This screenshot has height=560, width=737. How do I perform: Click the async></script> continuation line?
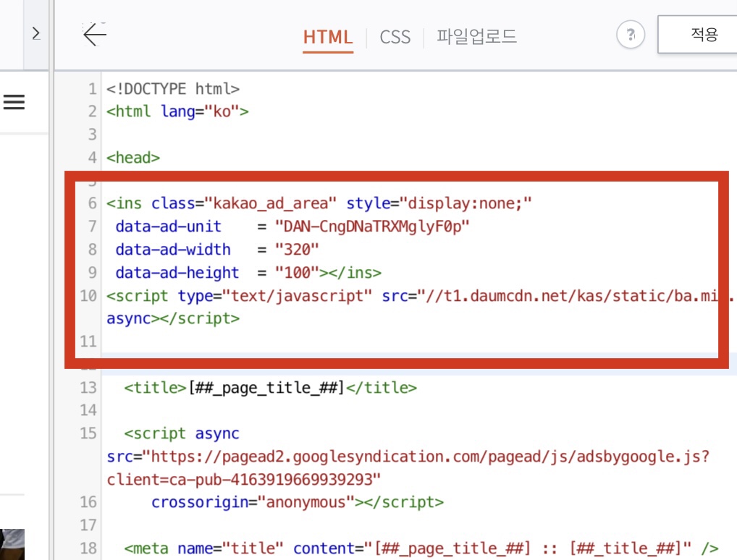click(173, 318)
